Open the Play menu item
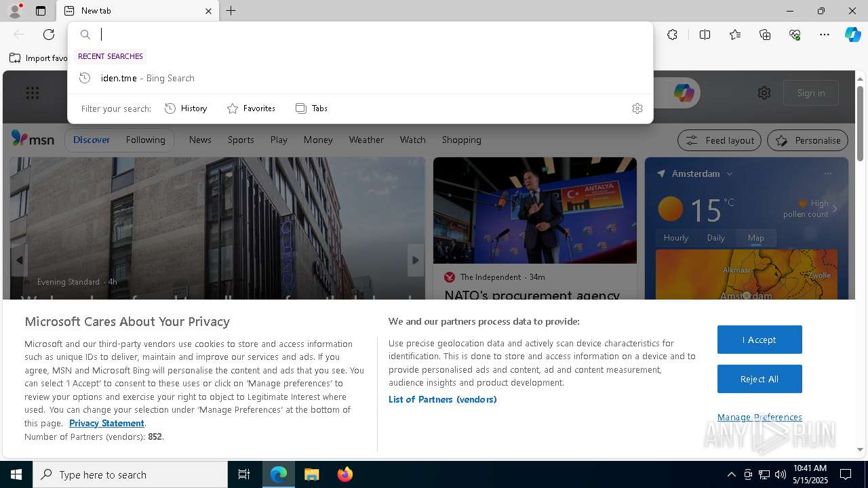Screen dimensions: 868x488 click(279, 140)
